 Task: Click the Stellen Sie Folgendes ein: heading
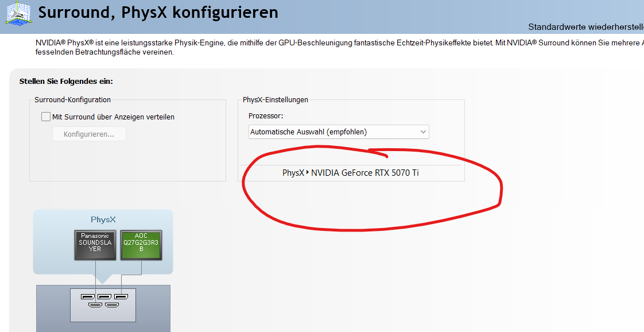66,82
